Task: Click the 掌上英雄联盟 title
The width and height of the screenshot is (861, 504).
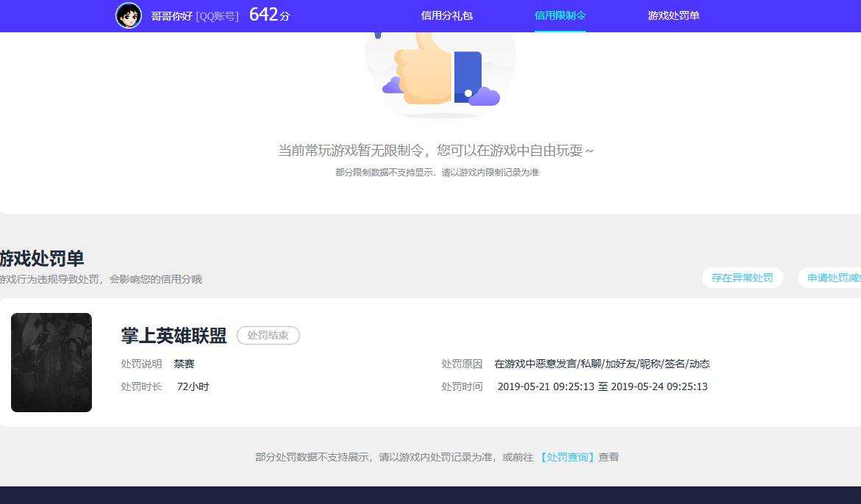Action: click(174, 336)
